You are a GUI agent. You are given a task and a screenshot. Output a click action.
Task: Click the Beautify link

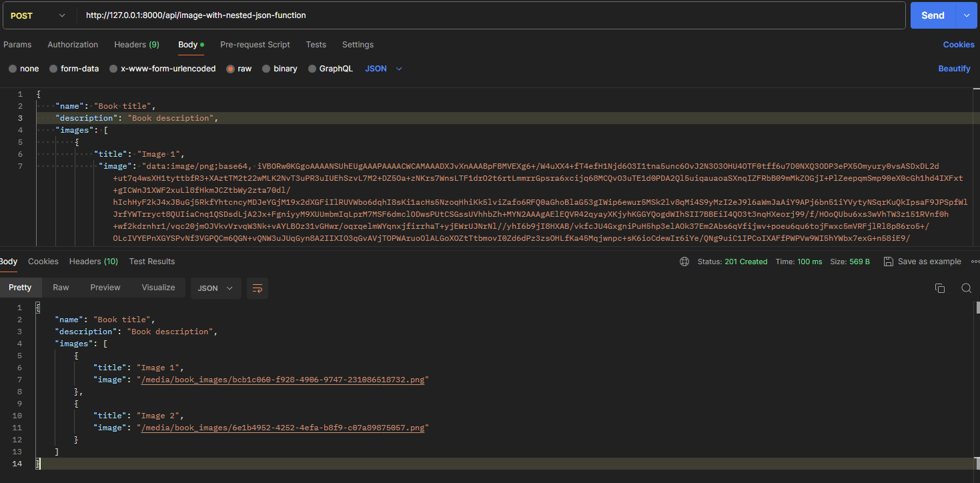pos(954,69)
